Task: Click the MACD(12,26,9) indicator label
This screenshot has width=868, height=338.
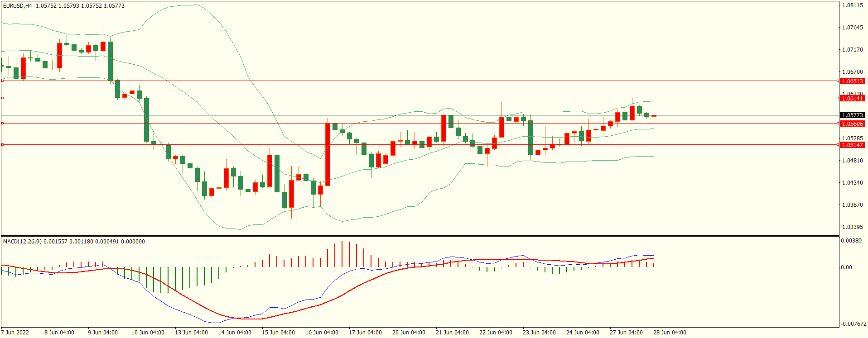Action: tap(22, 242)
